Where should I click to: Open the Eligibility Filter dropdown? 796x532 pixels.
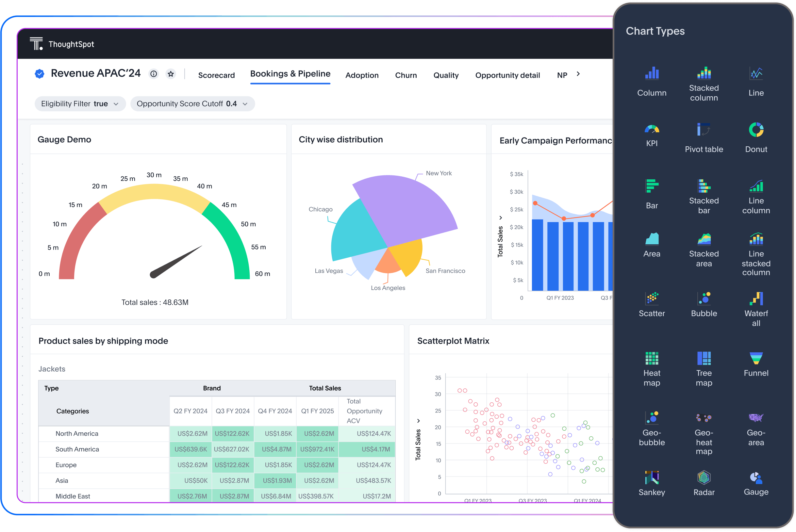116,104
